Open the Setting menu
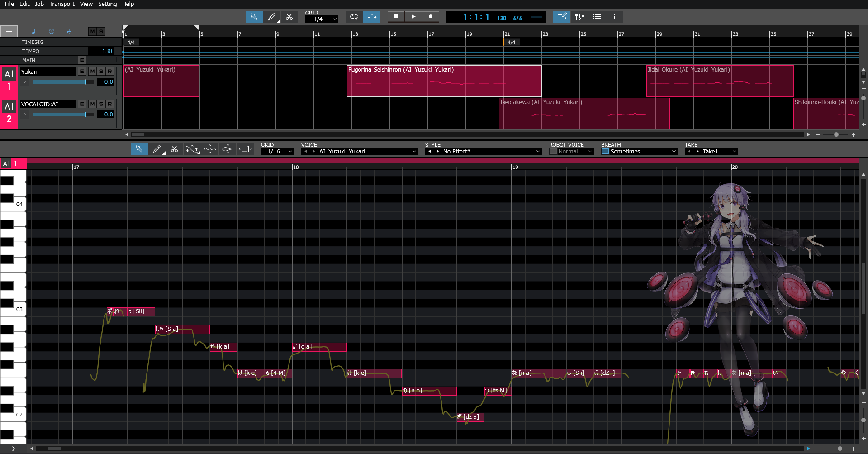Screen dimensions: 868x454 (x=107, y=4)
